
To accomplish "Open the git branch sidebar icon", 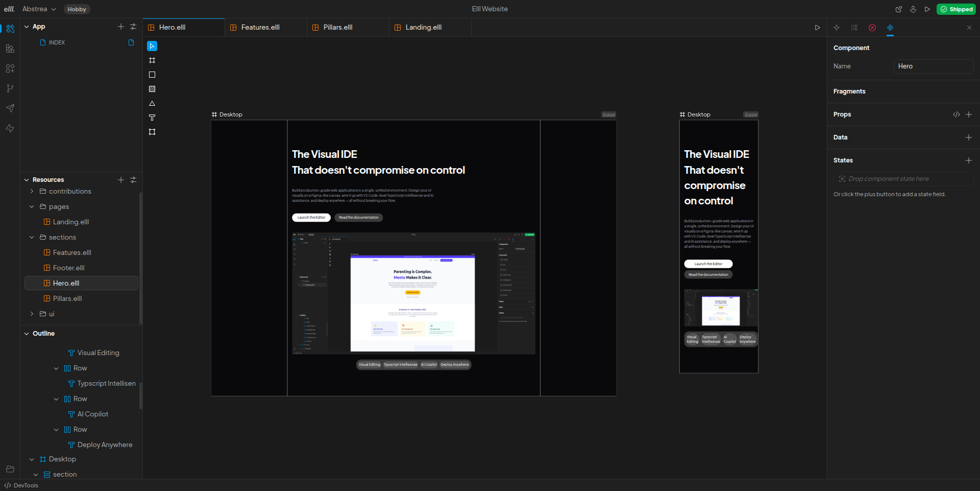I will [x=10, y=88].
